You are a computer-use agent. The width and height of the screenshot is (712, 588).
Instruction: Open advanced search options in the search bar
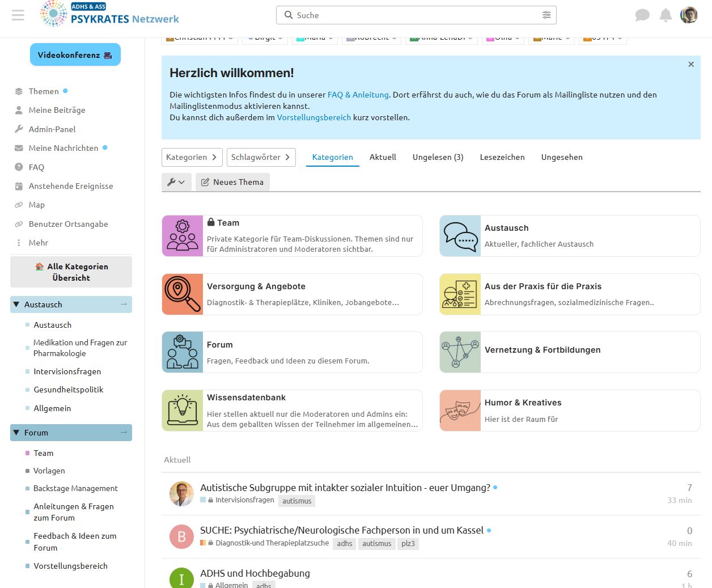click(546, 15)
